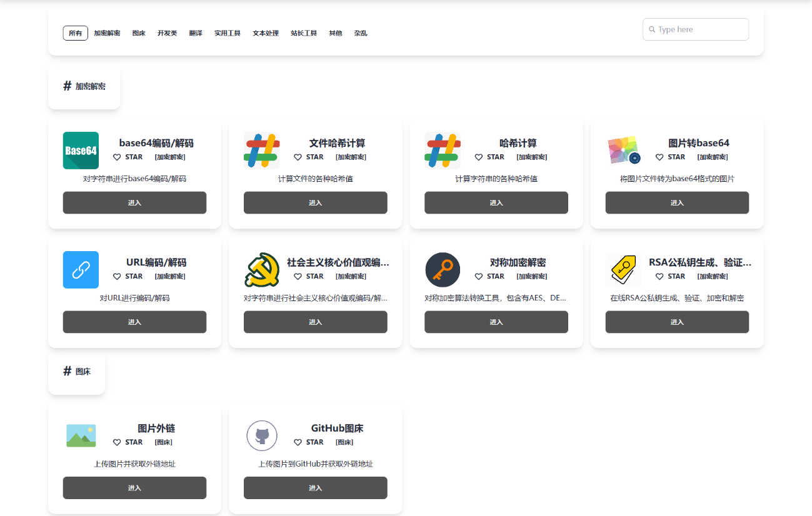The width and height of the screenshot is (812, 516).
Task: Click the landscape picture icon for 图片外链
Action: pos(81,435)
